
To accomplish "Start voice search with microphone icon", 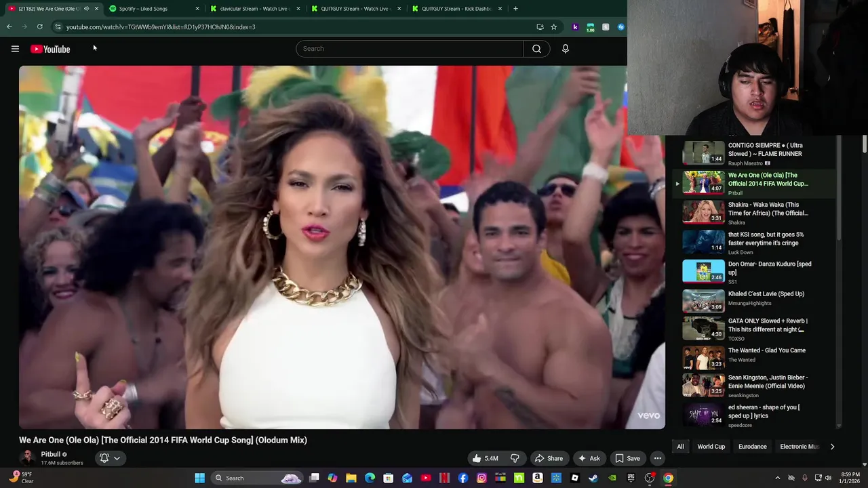I will pos(565,49).
